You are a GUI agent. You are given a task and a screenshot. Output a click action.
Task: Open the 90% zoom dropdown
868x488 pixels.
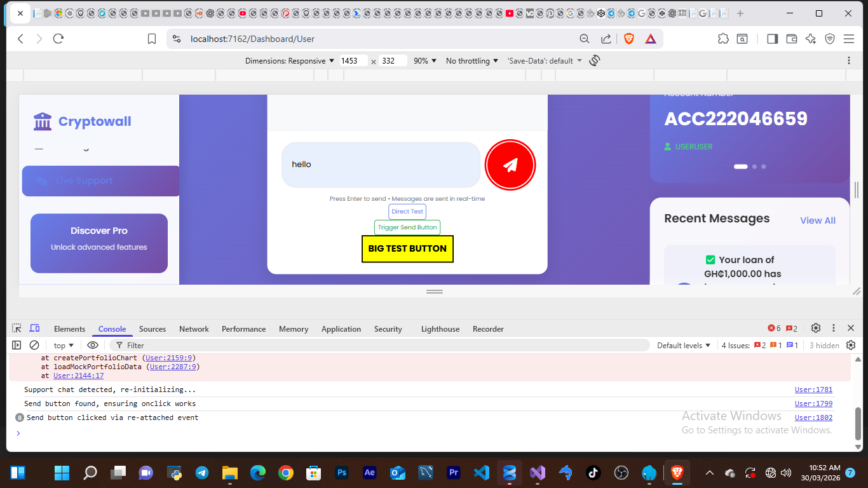(425, 61)
